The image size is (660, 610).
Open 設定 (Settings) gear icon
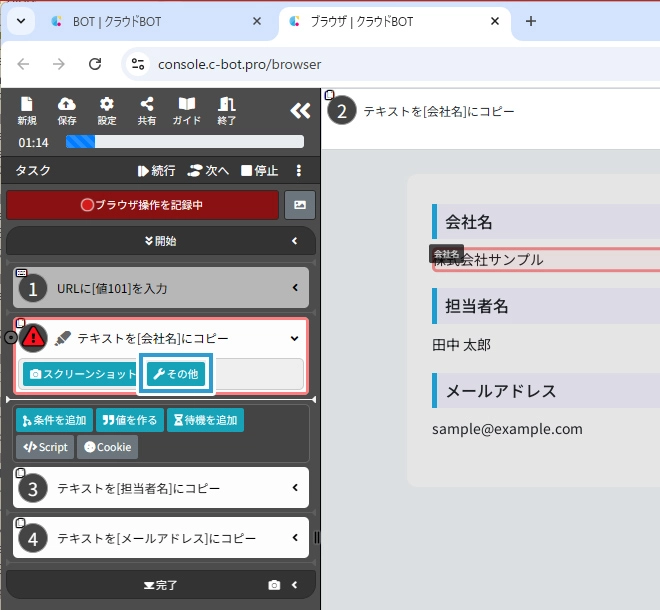click(107, 110)
